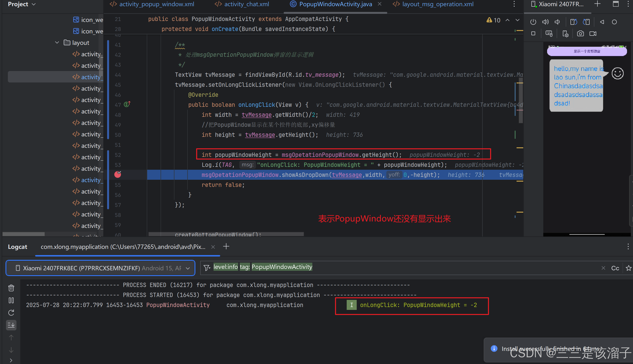Image resolution: width=633 pixels, height=364 pixels.
Task: Tap the device Home circle button
Action: coord(614,22)
